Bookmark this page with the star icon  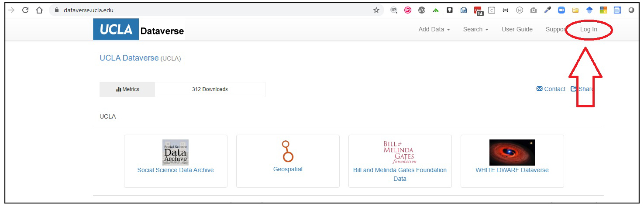point(376,10)
